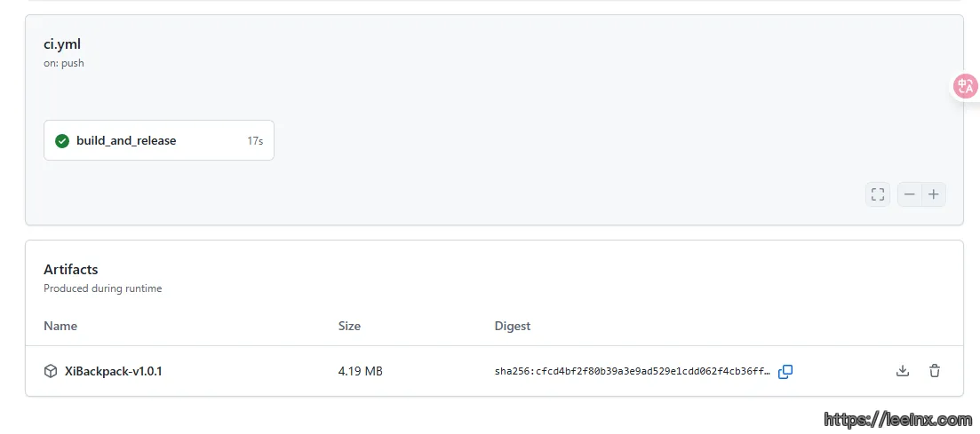Click the Digest column header
The width and height of the screenshot is (980, 434).
[x=513, y=326]
